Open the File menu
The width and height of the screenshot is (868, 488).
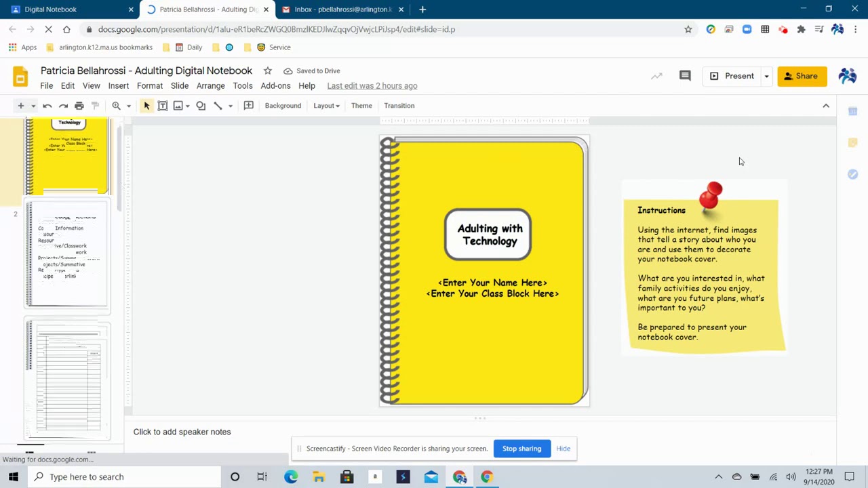[46, 86]
